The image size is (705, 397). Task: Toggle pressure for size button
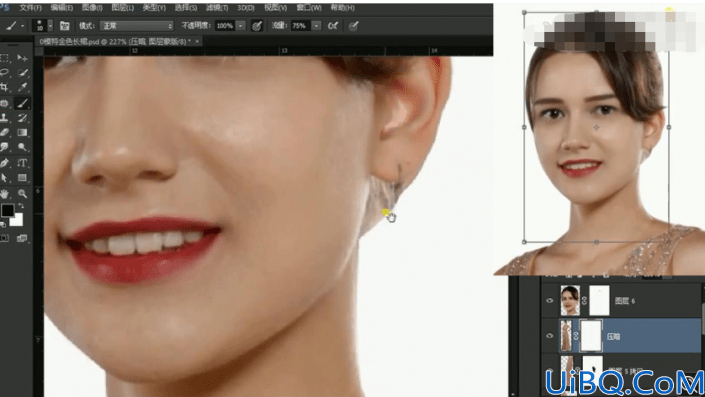[x=353, y=26]
